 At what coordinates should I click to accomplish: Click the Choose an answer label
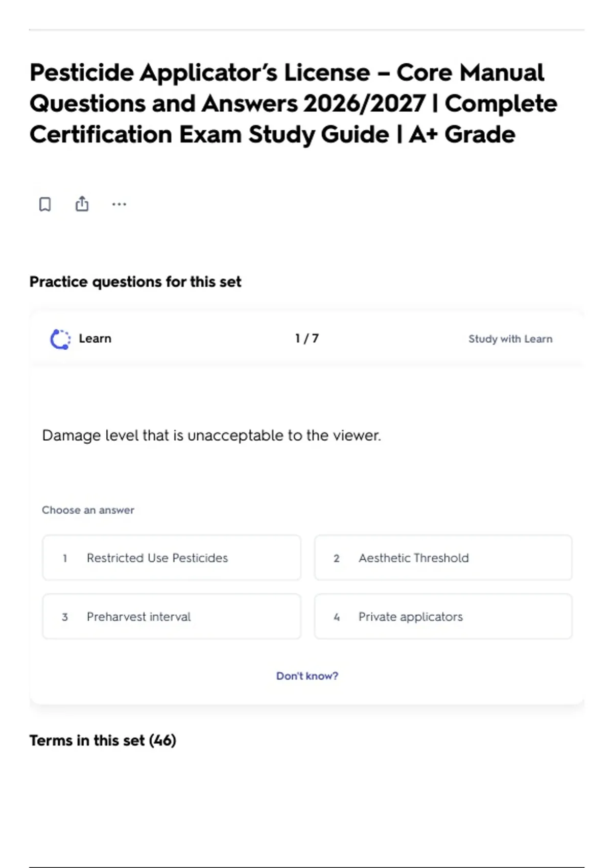(88, 510)
